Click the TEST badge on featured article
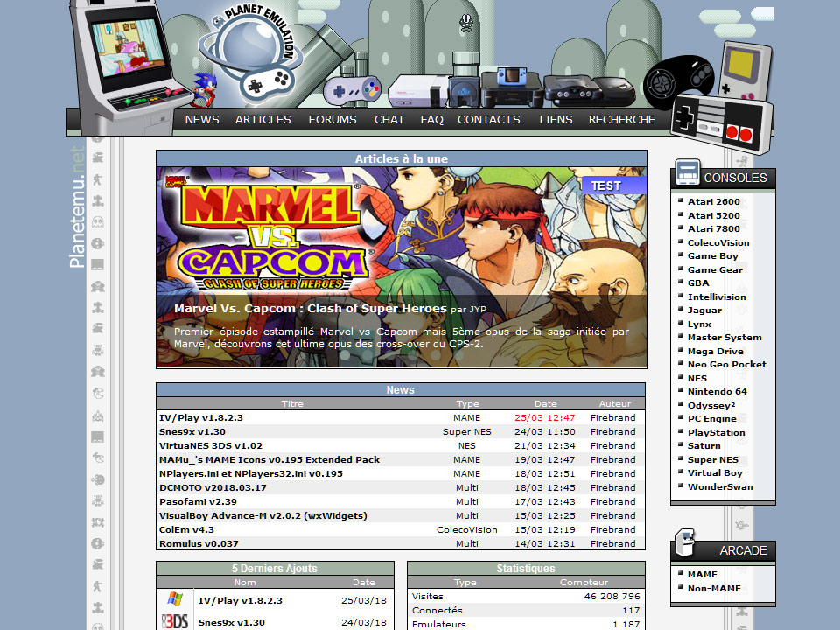 [614, 185]
